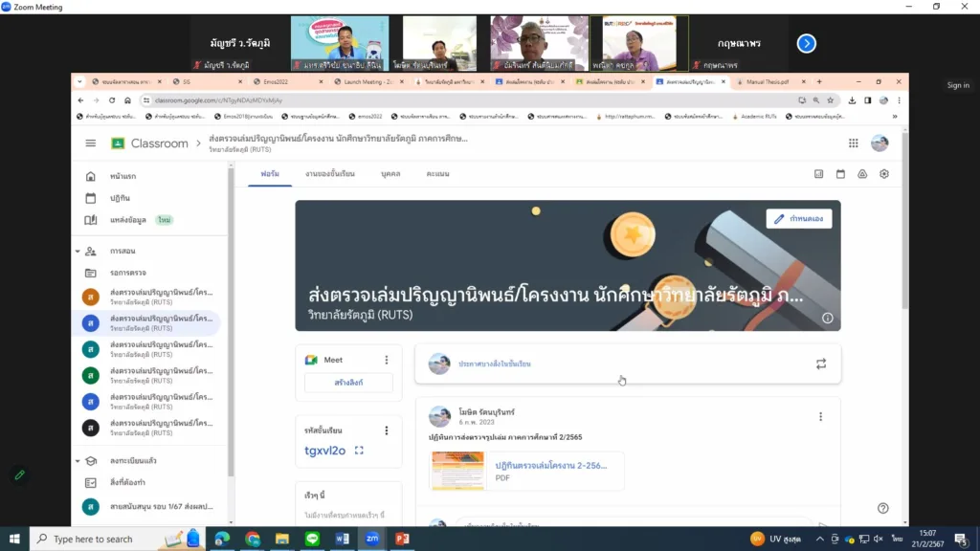The height and width of the screenshot is (551, 980).
Task: Display class code tgxvl2o in full screen
Action: 359,451
